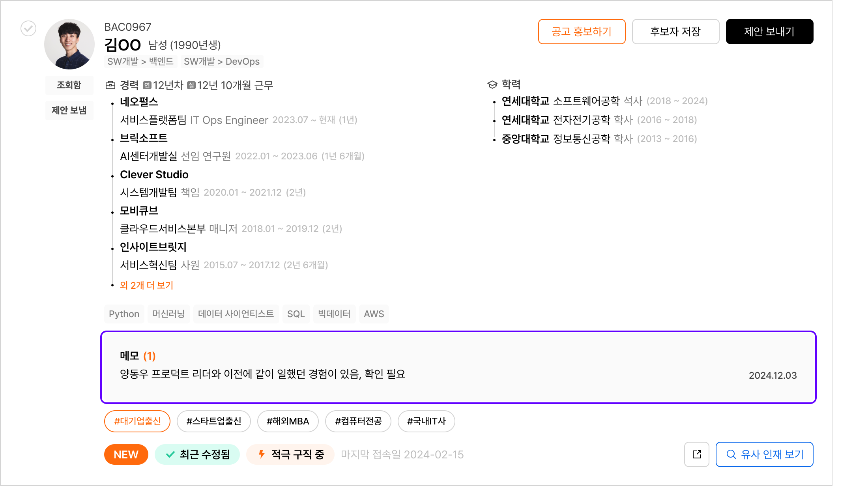Toggle the #스타트업출신 hashtag chip
Viewport: 868px width, 486px height.
click(x=214, y=421)
